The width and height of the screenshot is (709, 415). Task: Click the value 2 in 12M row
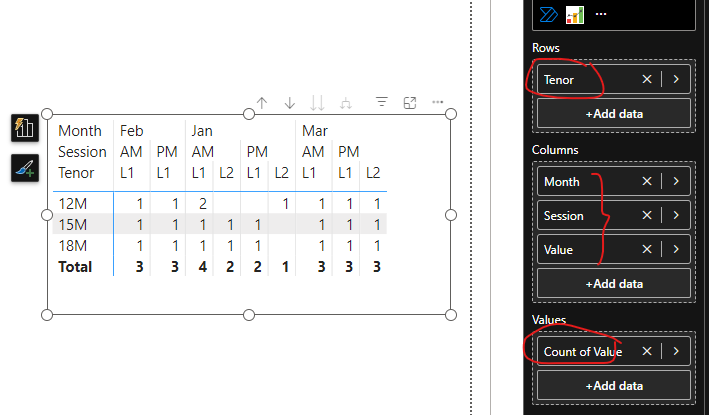[x=203, y=203]
